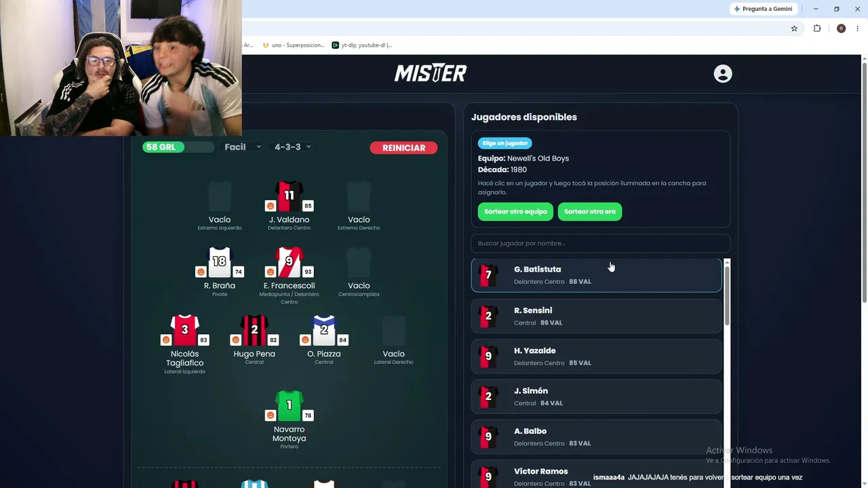
Task: Click the orange face badge beside Navarro Montoya
Action: 270,415
